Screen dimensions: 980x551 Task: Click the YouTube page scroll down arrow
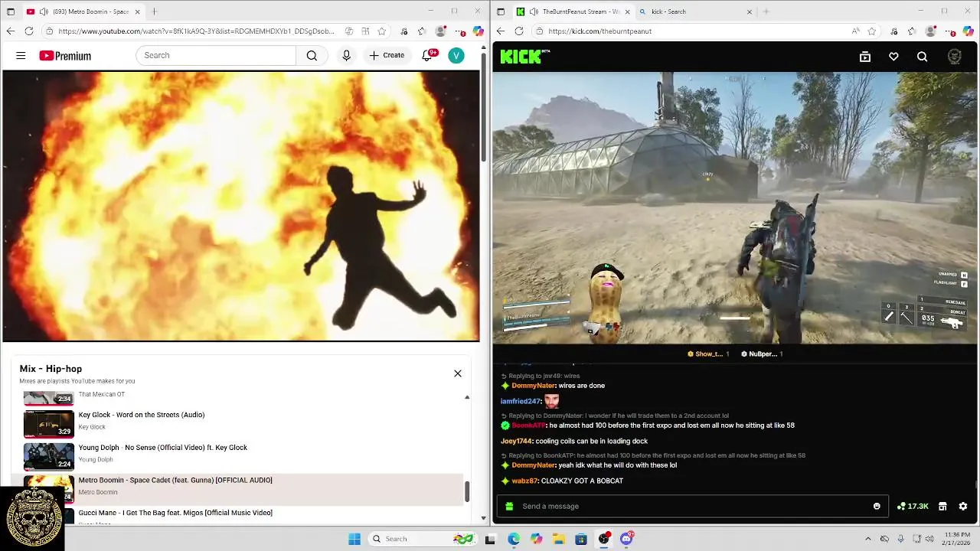[x=483, y=518]
